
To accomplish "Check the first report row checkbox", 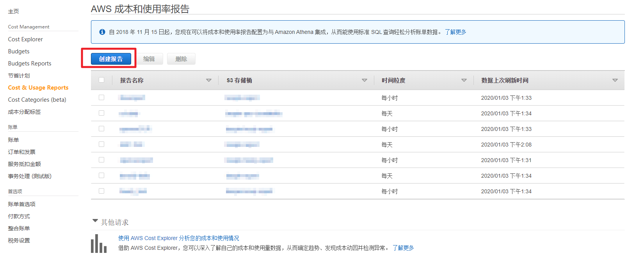I will [101, 97].
